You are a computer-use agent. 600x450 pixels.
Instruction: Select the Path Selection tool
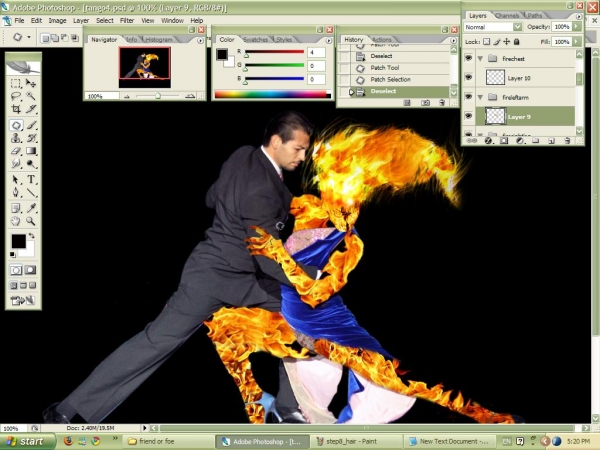[x=16, y=179]
